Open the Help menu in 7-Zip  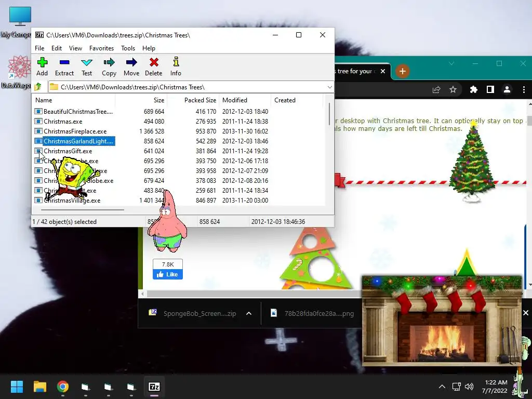(149, 48)
